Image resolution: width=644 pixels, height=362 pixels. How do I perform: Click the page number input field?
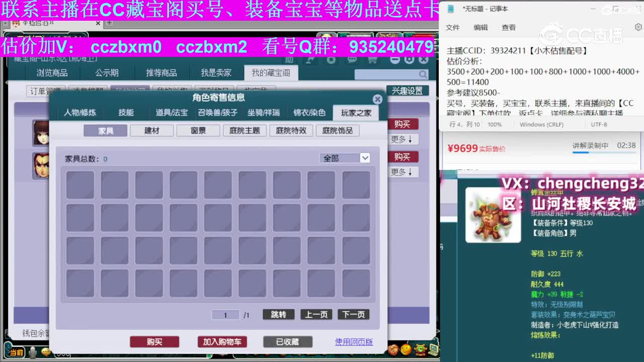coord(225,315)
